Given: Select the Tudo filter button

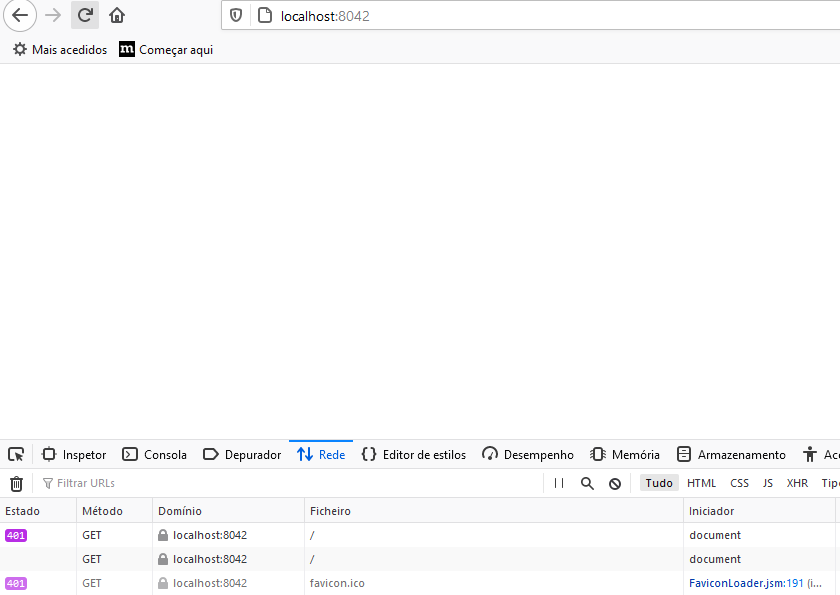Looking at the screenshot, I should [659, 483].
